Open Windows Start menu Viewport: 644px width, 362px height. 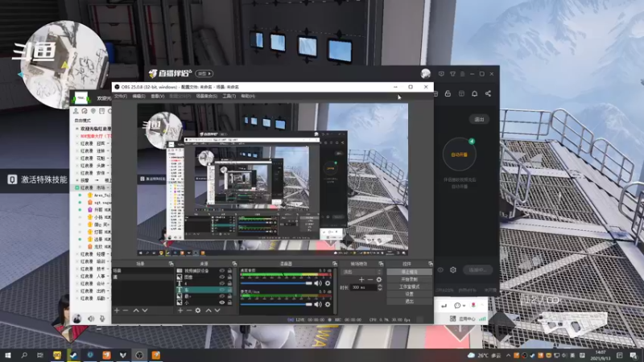coord(7,356)
